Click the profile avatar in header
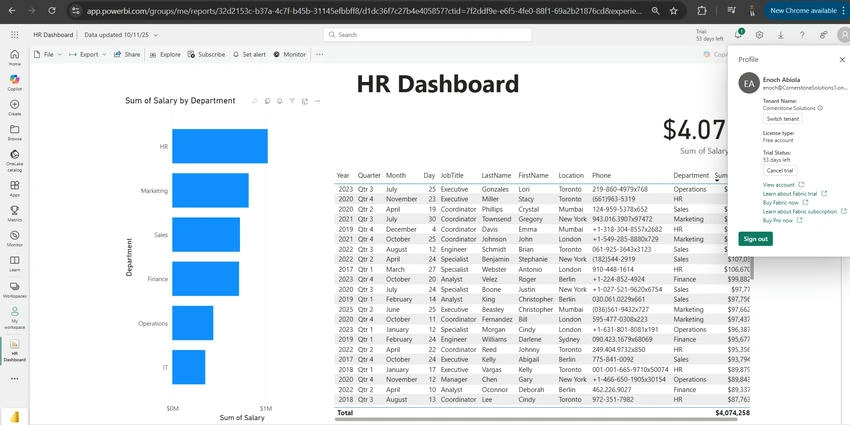This screenshot has width=850, height=425. pos(843,35)
